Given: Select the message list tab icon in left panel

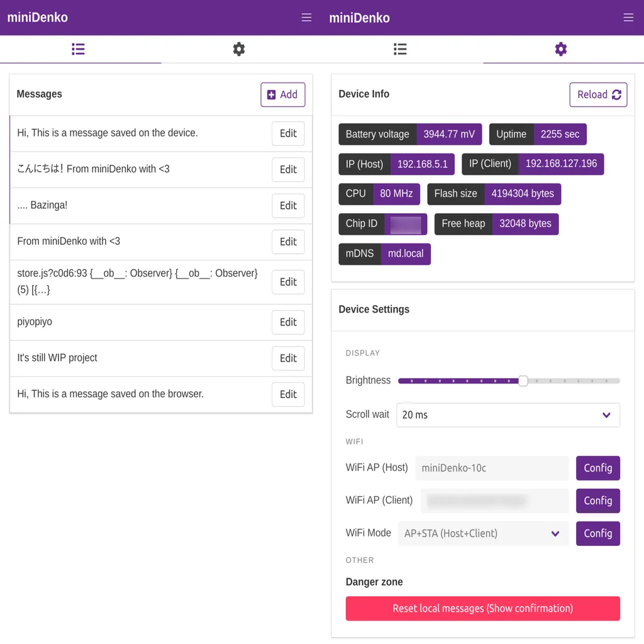Looking at the screenshot, I should tap(78, 49).
